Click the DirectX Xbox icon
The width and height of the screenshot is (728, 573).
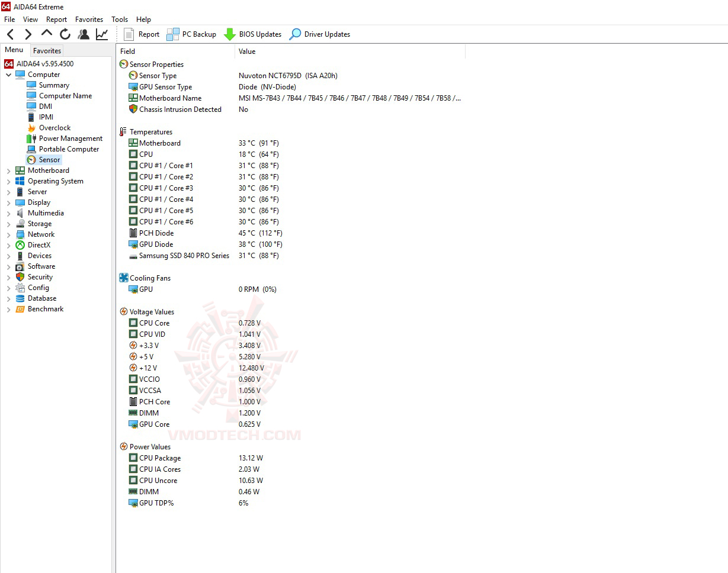click(20, 245)
